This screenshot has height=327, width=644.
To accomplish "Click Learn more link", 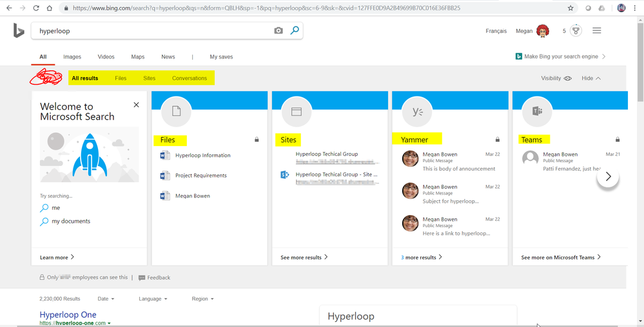I will click(x=57, y=257).
